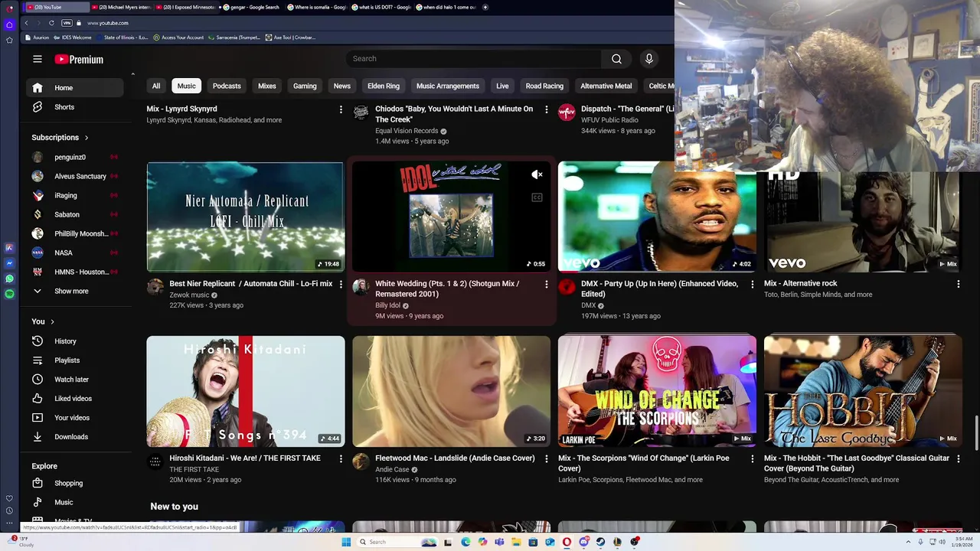This screenshot has height=551, width=980.
Task: Open Your videos in the sidebar
Action: coord(75,418)
